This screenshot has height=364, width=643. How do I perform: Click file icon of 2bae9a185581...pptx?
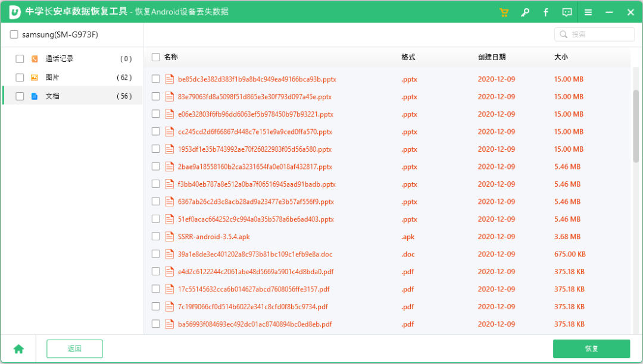pyautogui.click(x=169, y=167)
